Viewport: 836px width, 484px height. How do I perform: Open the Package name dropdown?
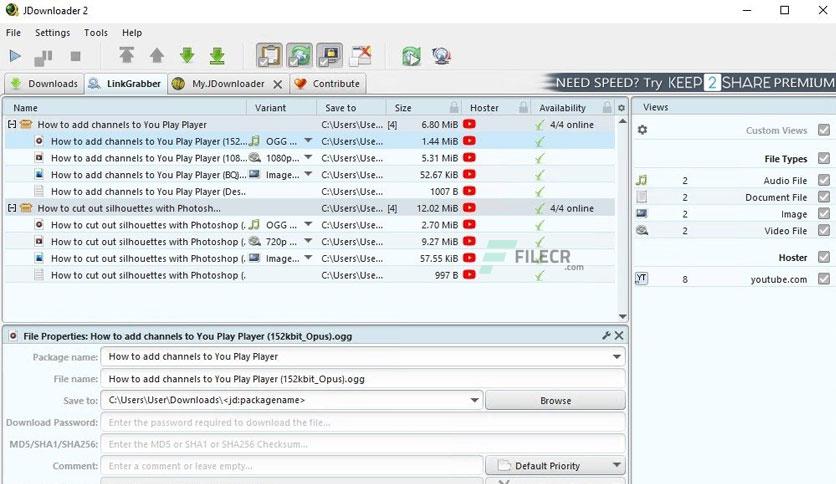(616, 357)
